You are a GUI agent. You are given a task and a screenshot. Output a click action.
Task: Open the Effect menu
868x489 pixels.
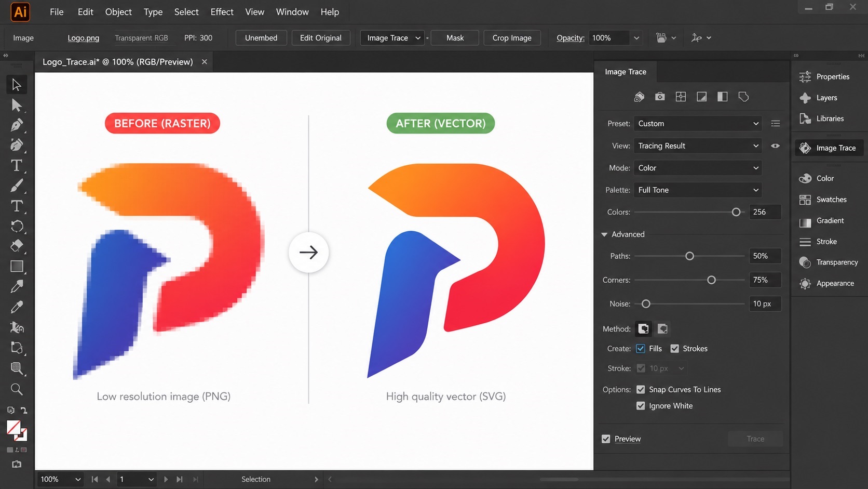(x=222, y=12)
